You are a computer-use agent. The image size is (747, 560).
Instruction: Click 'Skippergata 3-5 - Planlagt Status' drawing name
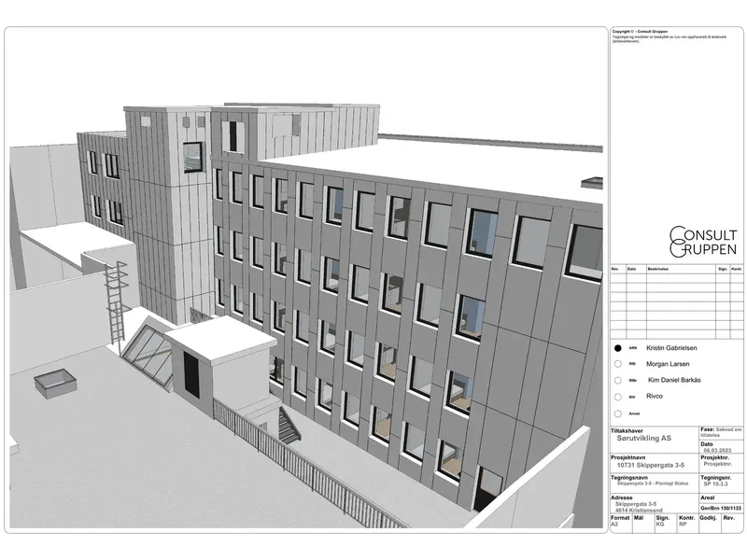pos(653,483)
